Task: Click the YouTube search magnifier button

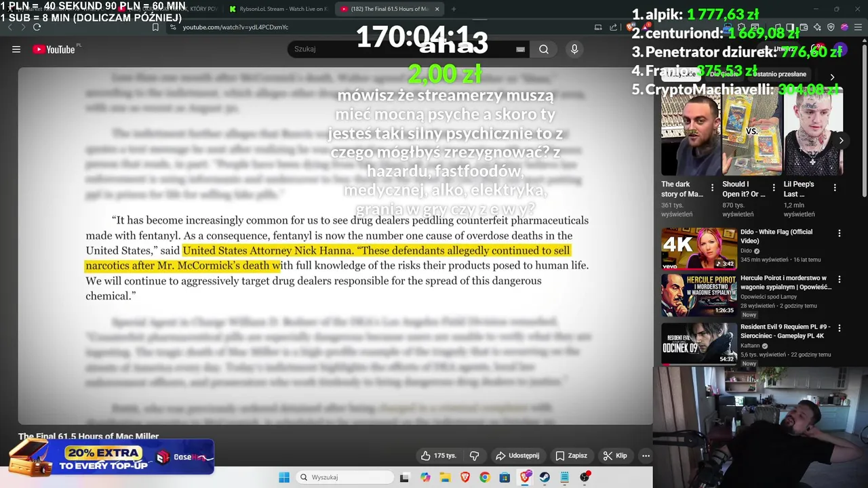Action: 544,49
